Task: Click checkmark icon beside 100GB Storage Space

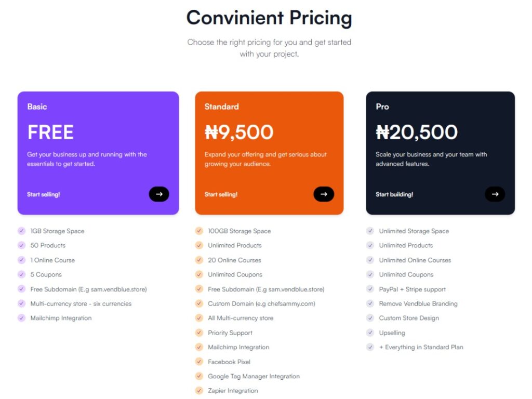Action: click(199, 231)
